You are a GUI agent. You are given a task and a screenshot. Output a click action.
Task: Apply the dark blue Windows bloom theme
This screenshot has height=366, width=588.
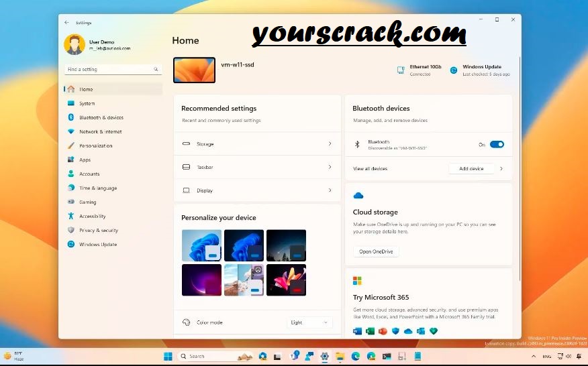244,245
